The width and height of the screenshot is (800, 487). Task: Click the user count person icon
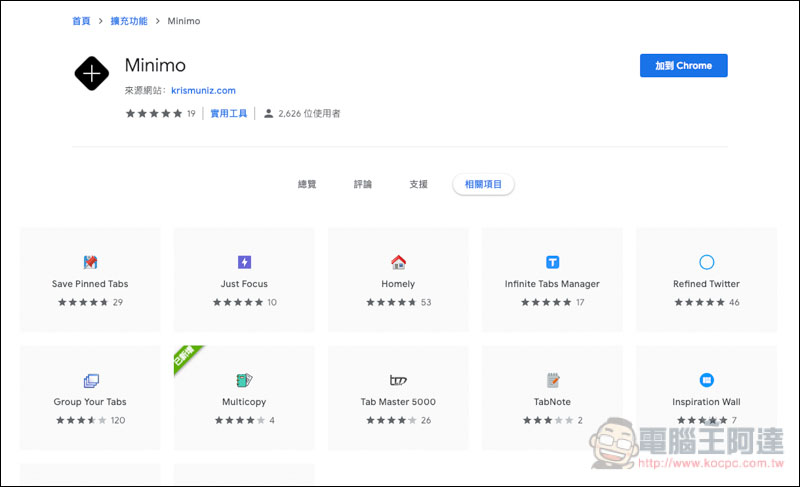[x=268, y=114]
